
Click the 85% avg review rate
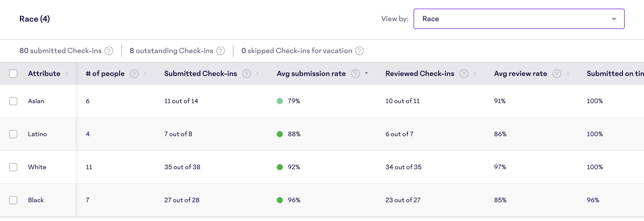point(500,200)
